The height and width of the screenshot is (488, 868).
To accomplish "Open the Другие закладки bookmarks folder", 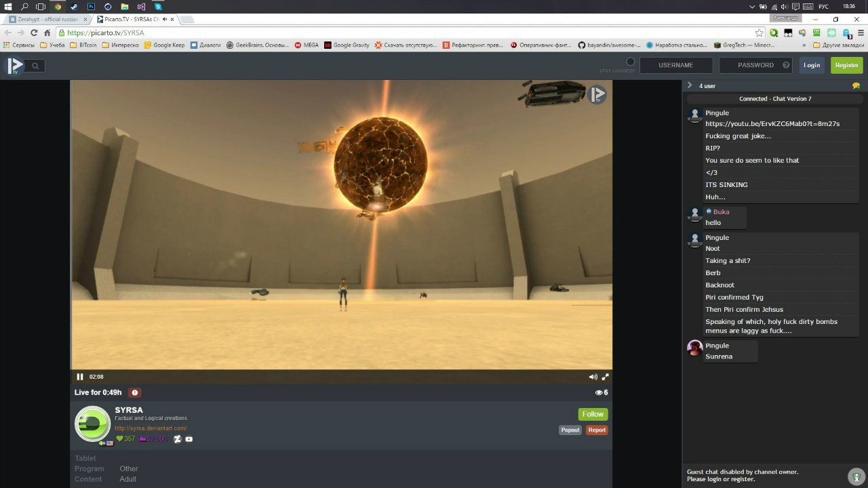I will click(838, 45).
